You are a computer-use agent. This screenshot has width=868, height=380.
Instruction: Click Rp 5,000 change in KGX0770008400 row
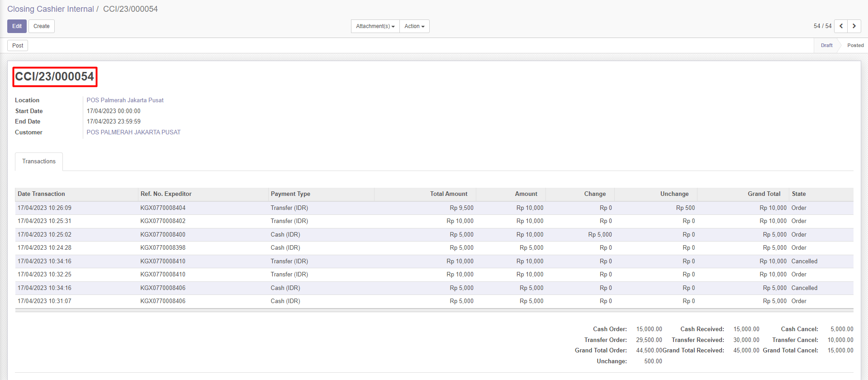click(x=600, y=235)
